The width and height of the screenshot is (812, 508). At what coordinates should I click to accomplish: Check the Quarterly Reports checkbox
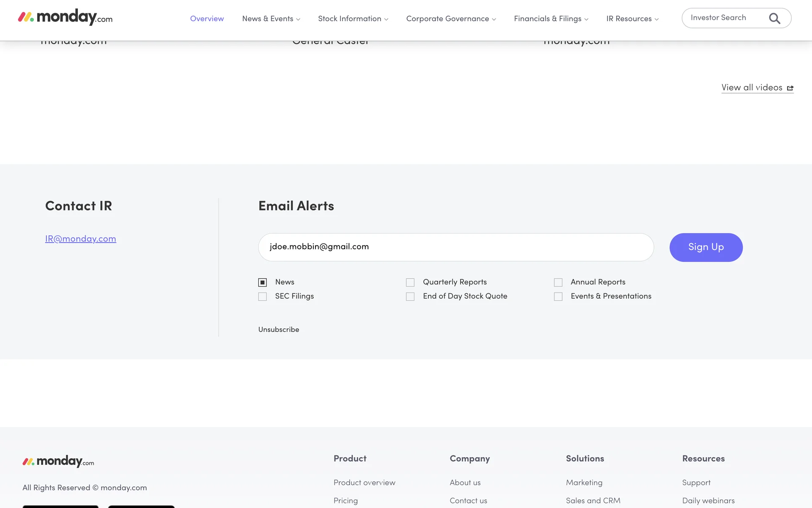(x=410, y=282)
